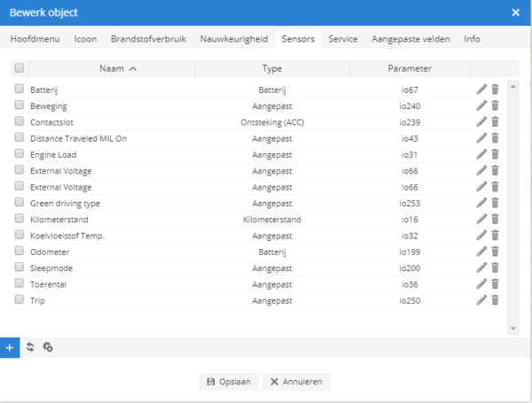532x403 pixels.
Task: Save changes with Opslaan button
Action: point(229,382)
